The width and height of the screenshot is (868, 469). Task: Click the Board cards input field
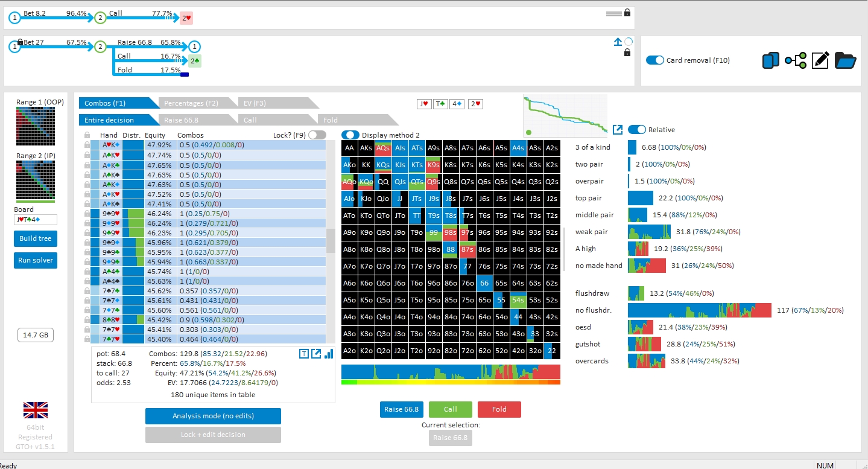pos(36,220)
